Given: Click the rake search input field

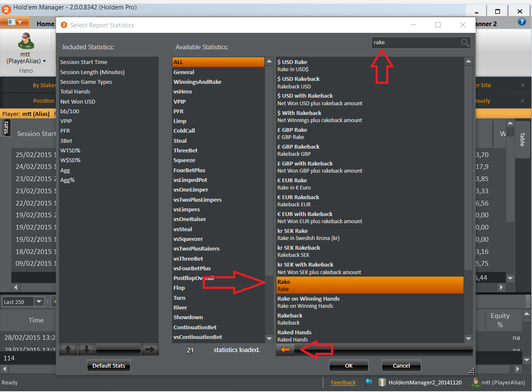Looking at the screenshot, I should 416,43.
